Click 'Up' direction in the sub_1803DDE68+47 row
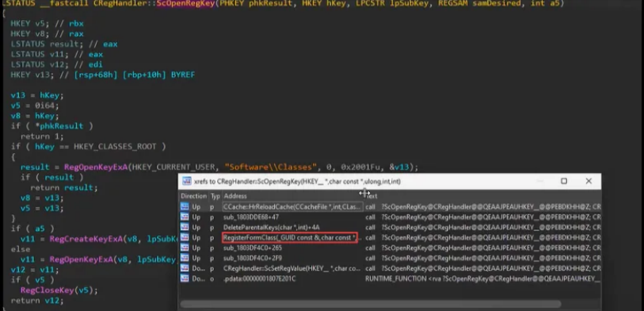644x311 pixels. 196,217
